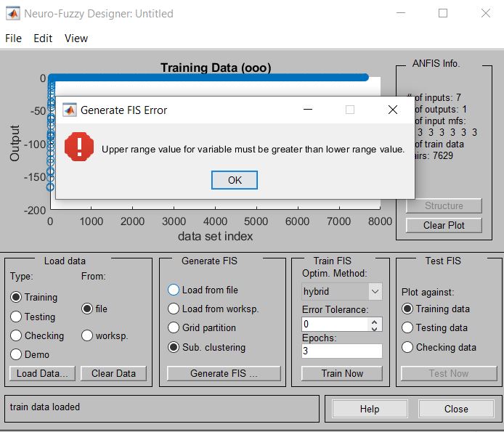The image size is (504, 432).
Task: Click the 'Training Data (ooo)' plot title
Action: tap(216, 68)
